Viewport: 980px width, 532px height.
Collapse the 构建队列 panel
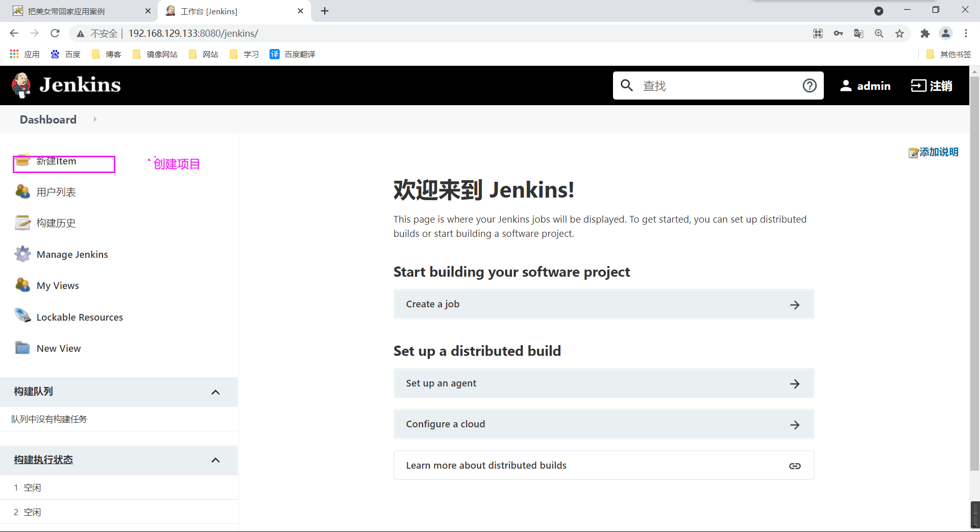point(215,392)
